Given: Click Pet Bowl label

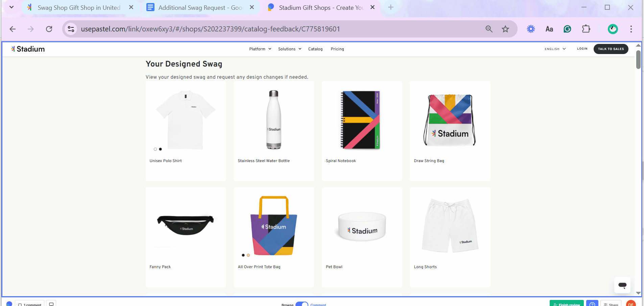Looking at the screenshot, I should (x=334, y=267).
